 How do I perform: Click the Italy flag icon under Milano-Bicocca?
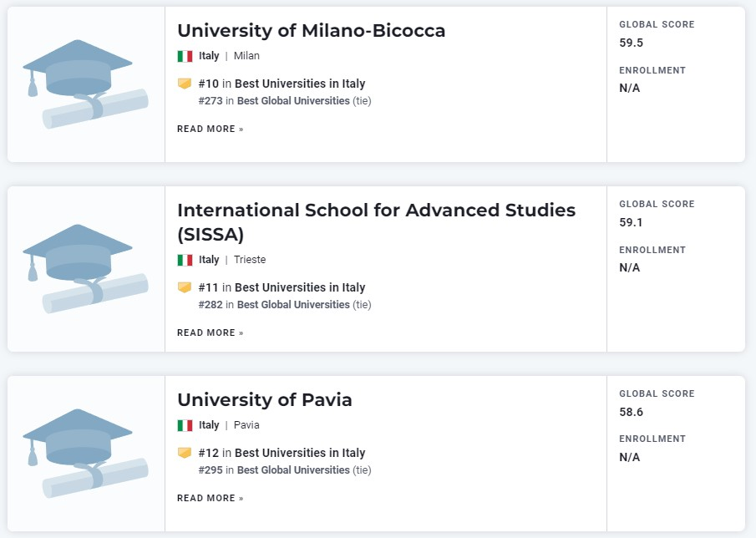185,57
